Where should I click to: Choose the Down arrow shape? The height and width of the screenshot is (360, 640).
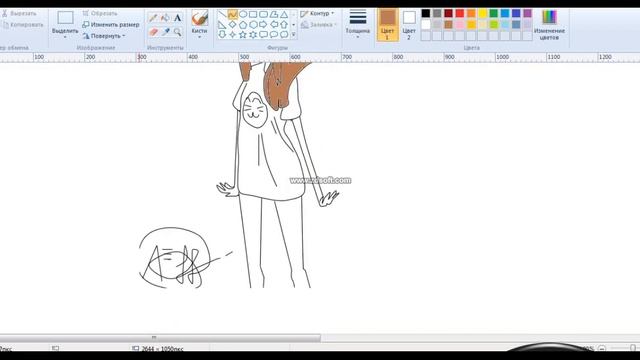tap(222, 35)
